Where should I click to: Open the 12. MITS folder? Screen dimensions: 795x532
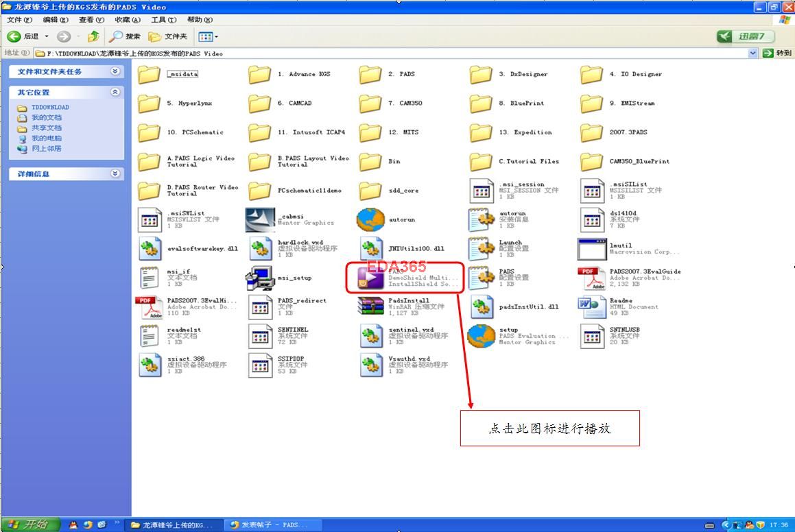pyautogui.click(x=389, y=133)
